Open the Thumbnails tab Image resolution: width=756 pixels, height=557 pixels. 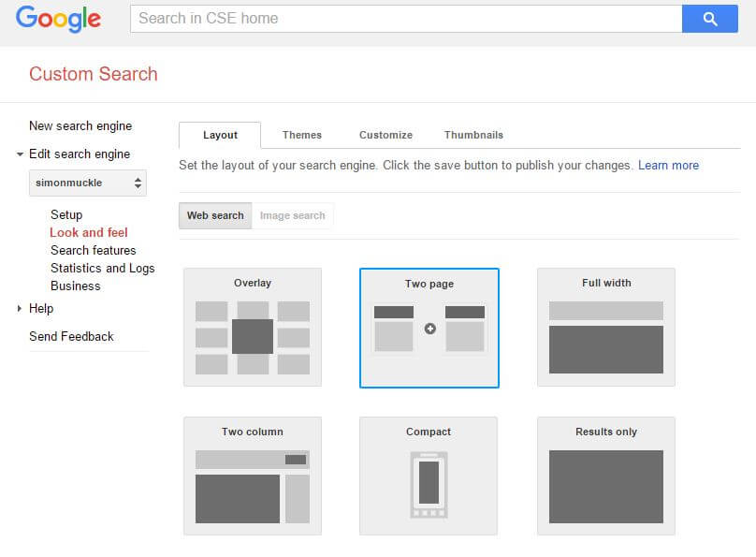(473, 135)
